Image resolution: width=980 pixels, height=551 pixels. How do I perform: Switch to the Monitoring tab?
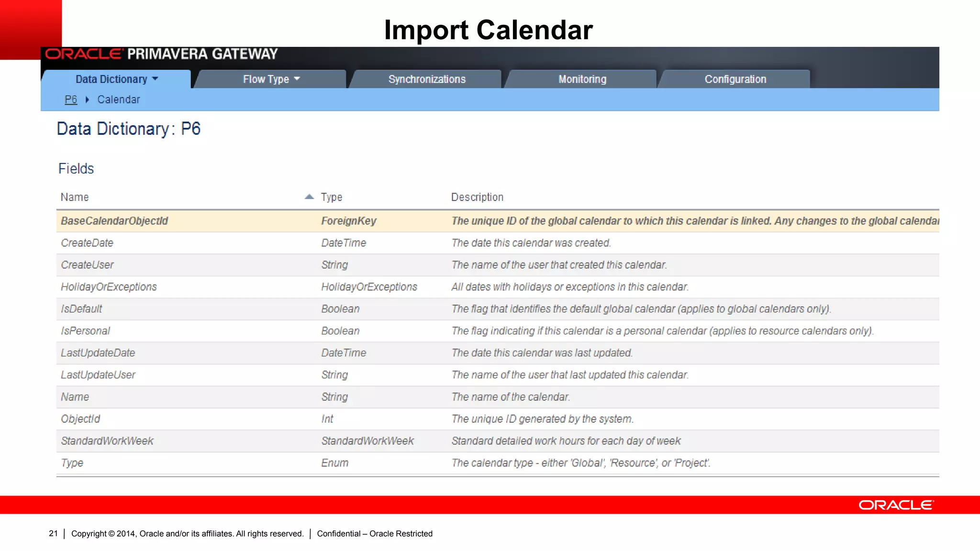click(582, 79)
